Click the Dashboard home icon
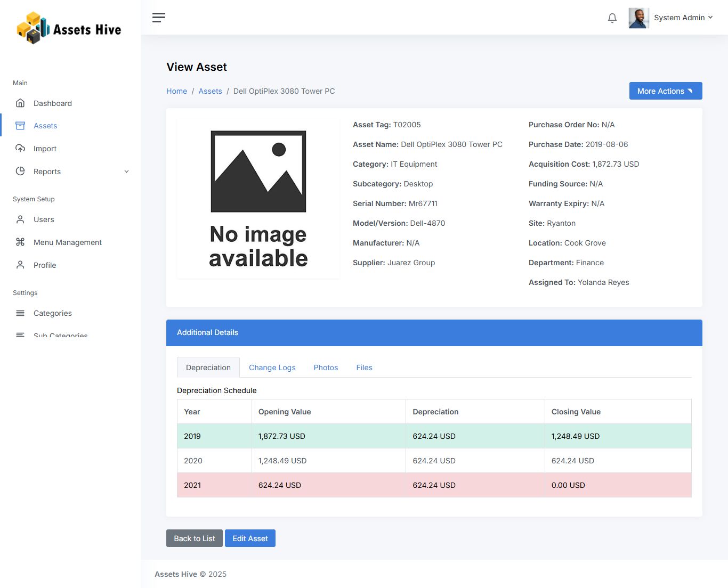Screen dimensions: 728x588 click(x=20, y=103)
